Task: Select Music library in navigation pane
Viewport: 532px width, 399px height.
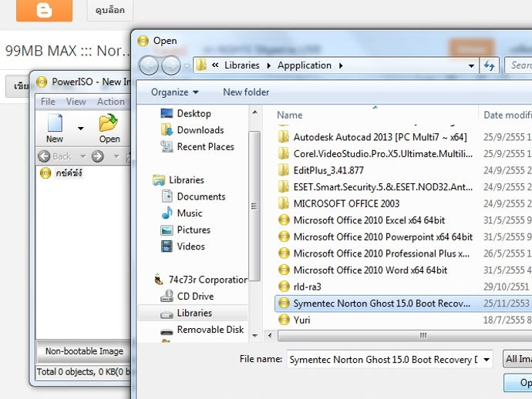Action: [182, 213]
